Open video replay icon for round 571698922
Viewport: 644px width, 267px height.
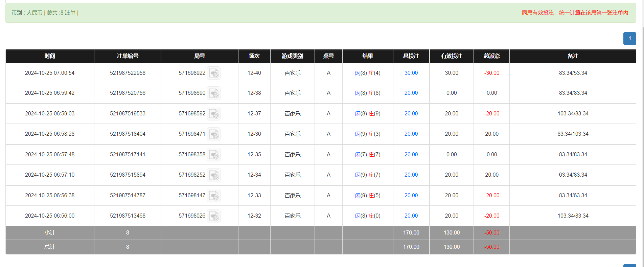[x=214, y=73]
